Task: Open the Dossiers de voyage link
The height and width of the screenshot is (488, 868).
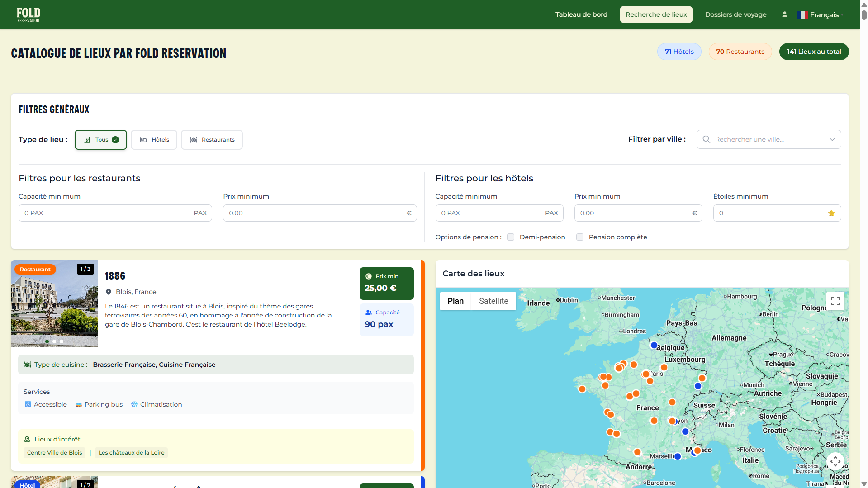Action: point(735,14)
